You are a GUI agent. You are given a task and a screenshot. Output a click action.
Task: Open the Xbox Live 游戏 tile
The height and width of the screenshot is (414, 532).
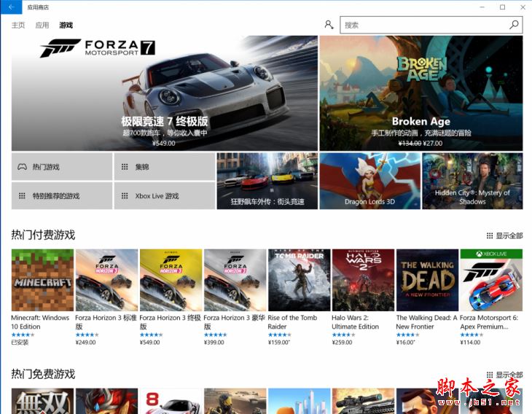tap(165, 196)
